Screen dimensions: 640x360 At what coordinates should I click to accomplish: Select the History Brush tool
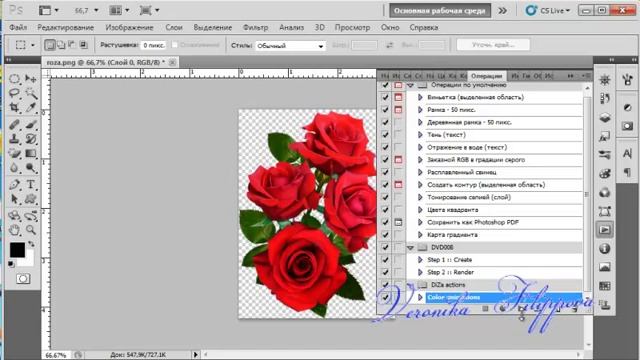[31, 139]
